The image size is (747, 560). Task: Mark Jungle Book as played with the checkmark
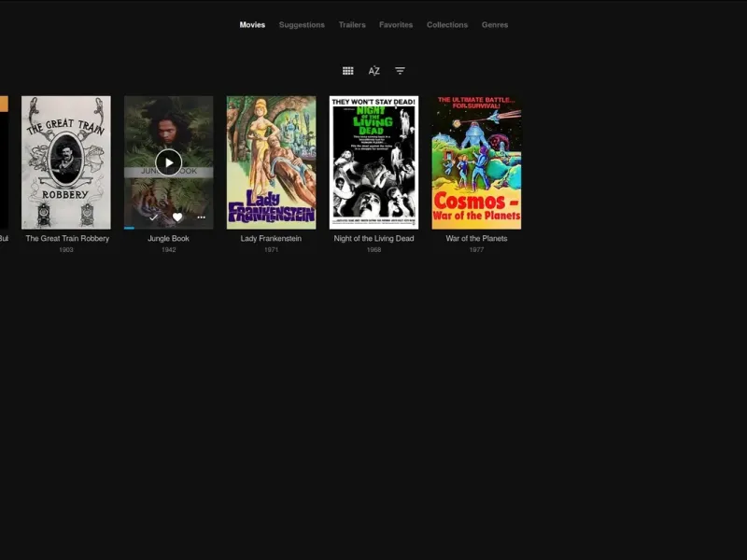[x=153, y=217]
